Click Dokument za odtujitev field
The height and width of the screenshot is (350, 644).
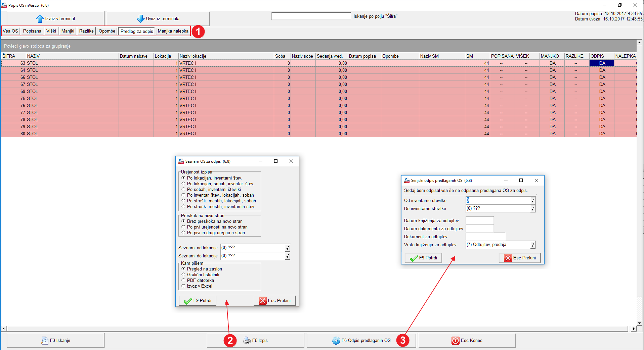click(x=485, y=237)
